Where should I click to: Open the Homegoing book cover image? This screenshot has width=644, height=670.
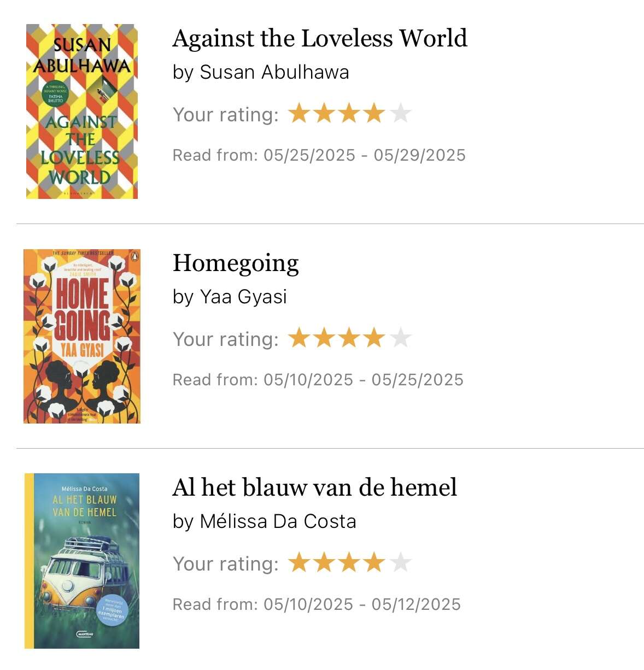[82, 336]
